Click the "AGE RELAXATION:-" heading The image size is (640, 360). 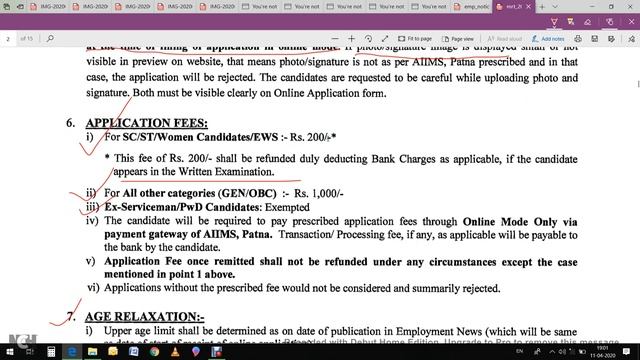click(144, 316)
